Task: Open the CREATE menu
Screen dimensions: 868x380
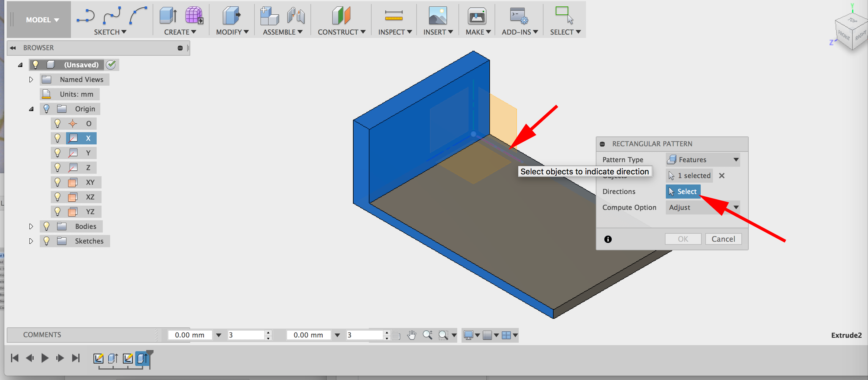Action: (x=180, y=32)
